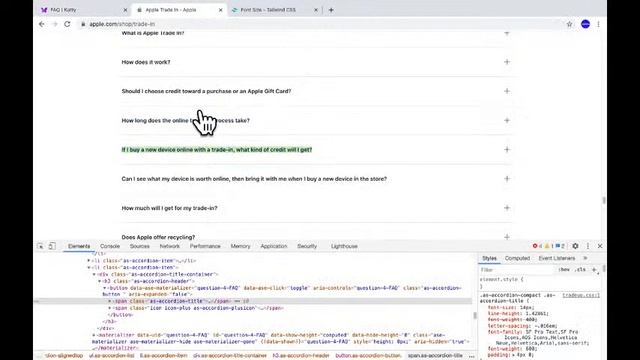Screen dimensions: 640x360
Task: Click the browser forward arrow
Action: point(55,24)
